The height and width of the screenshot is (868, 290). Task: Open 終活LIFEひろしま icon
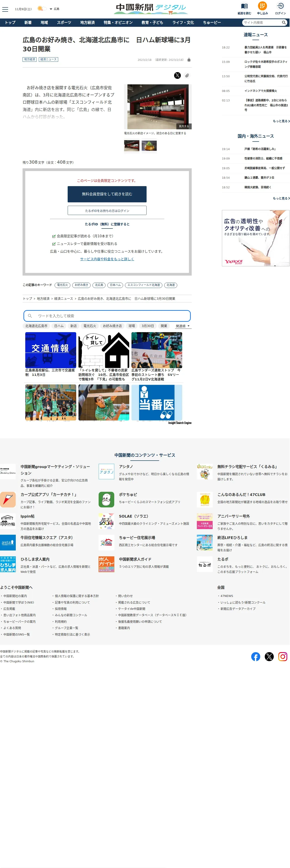[x=205, y=543]
